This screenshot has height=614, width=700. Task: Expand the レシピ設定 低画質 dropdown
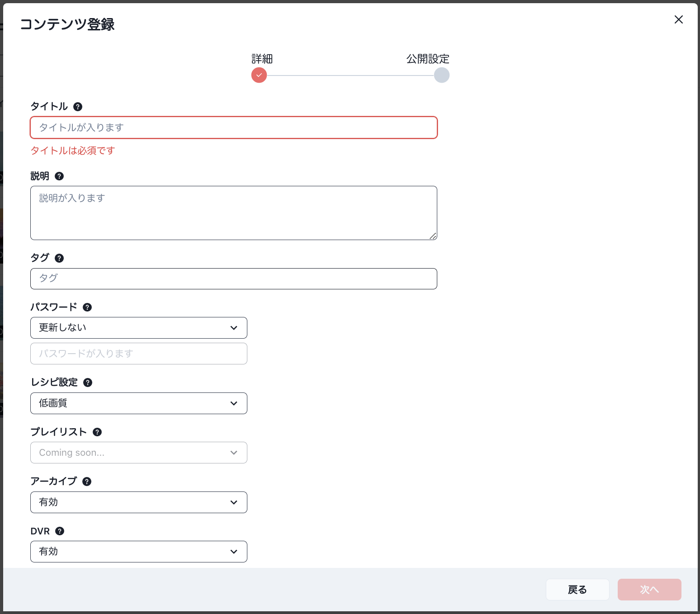click(138, 403)
